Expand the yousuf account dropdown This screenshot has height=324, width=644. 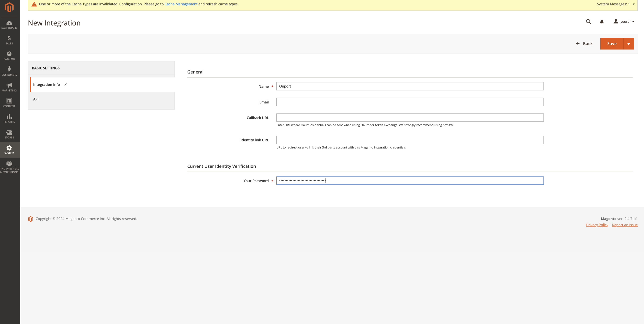(x=624, y=22)
